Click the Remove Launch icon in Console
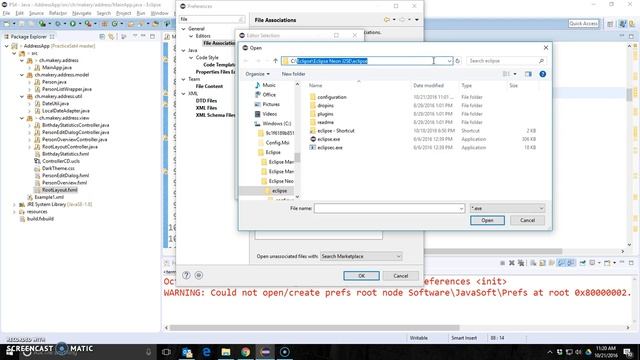The image size is (640, 360). tap(512, 263)
